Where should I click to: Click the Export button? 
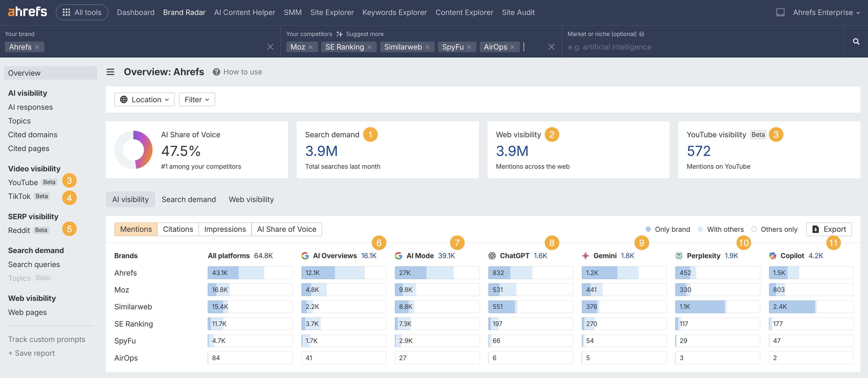click(829, 229)
